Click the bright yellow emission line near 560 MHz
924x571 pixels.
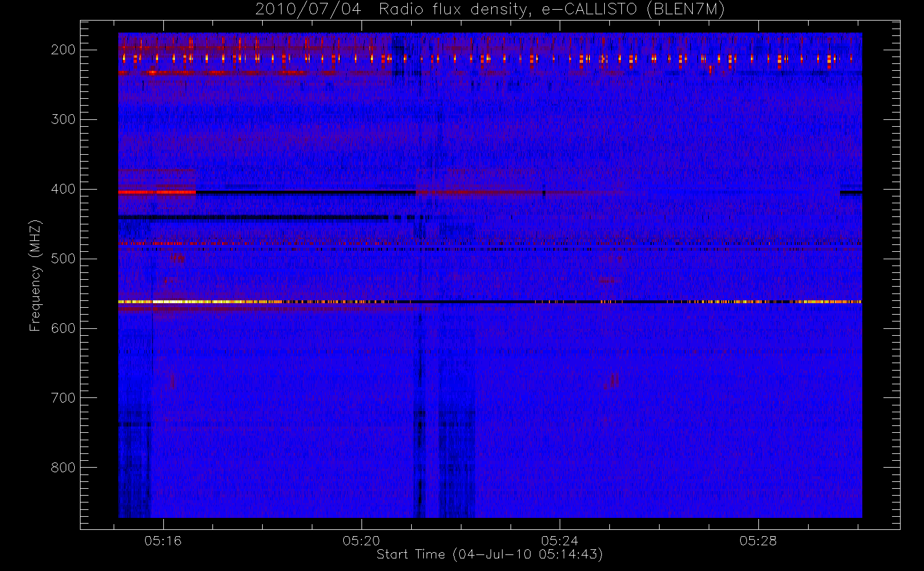coord(490,301)
